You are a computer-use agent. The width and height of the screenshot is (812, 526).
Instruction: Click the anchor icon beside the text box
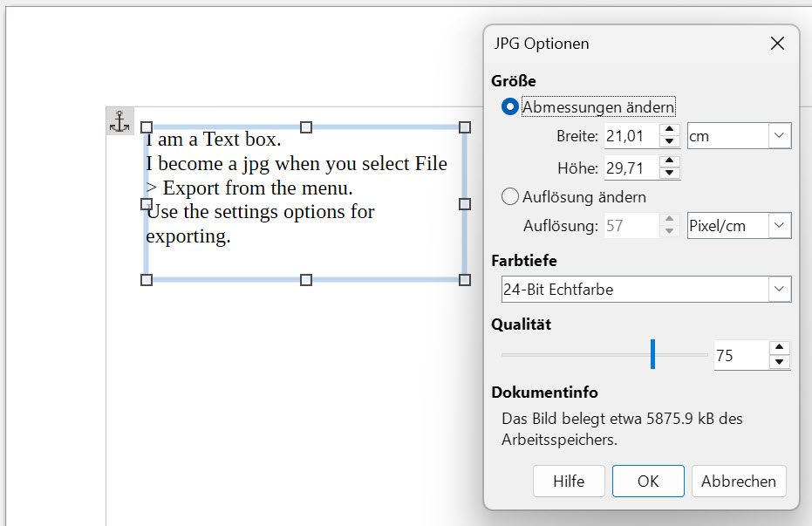[119, 121]
